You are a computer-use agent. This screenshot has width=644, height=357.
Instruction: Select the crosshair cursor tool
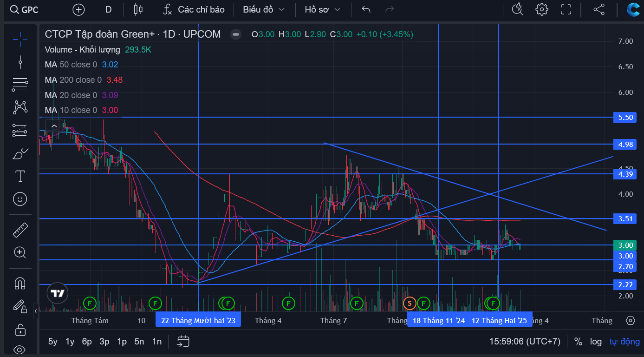tap(20, 39)
